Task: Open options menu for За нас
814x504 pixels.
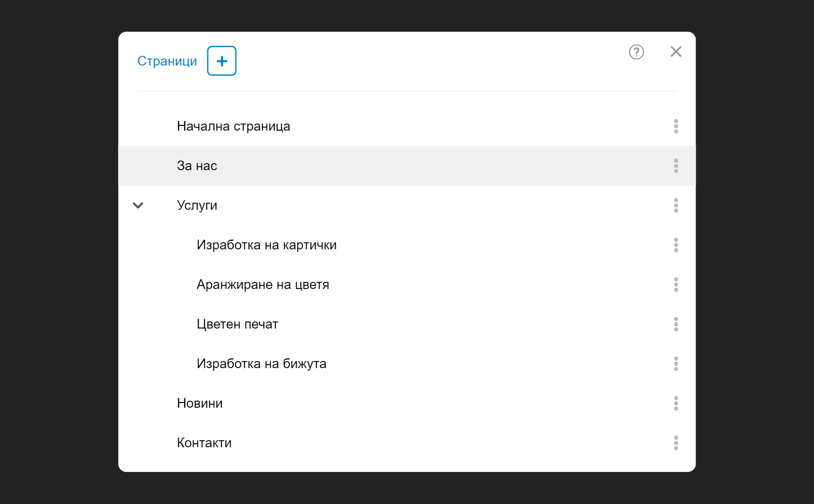Action: click(x=676, y=166)
